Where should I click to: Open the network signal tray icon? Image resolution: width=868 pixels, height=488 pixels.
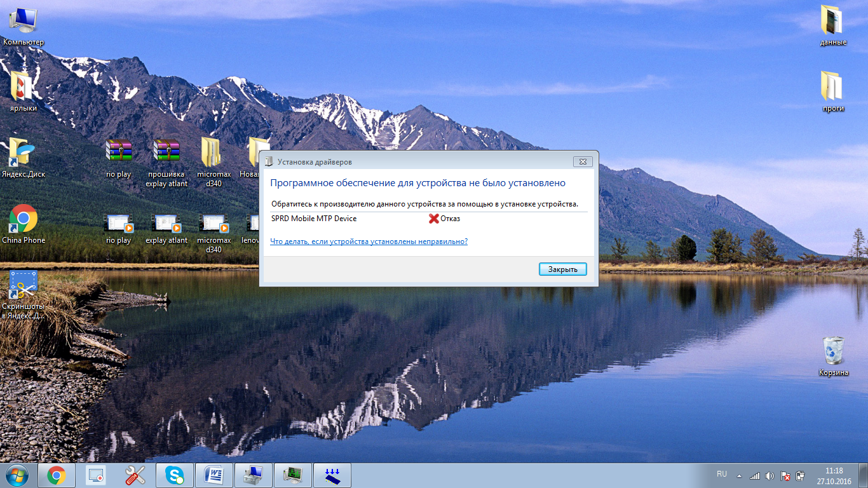pyautogui.click(x=755, y=475)
